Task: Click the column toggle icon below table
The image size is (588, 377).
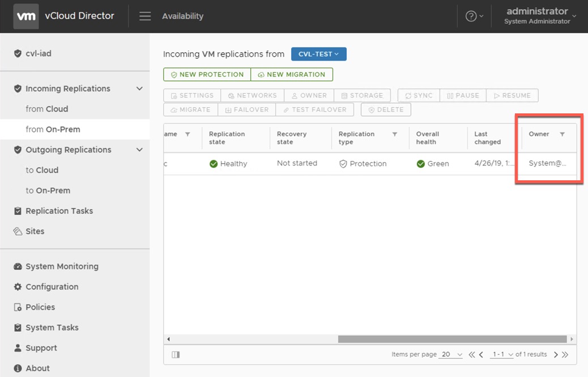Action: [176, 354]
